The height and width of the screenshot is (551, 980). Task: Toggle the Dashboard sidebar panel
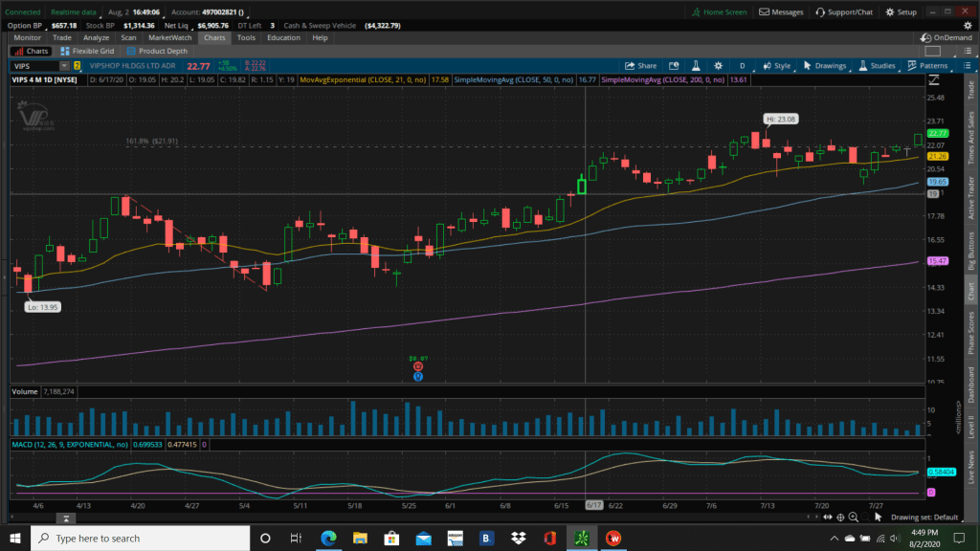tap(971, 384)
